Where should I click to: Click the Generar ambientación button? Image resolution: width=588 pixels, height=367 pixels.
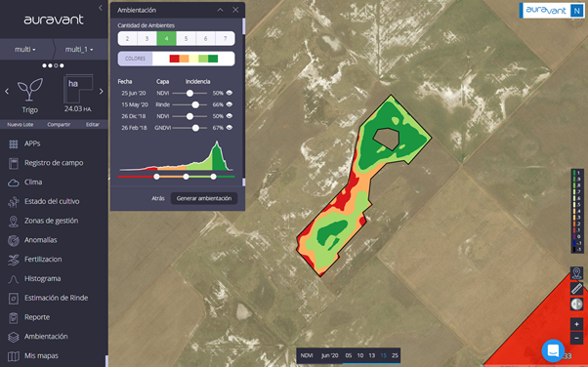(204, 198)
